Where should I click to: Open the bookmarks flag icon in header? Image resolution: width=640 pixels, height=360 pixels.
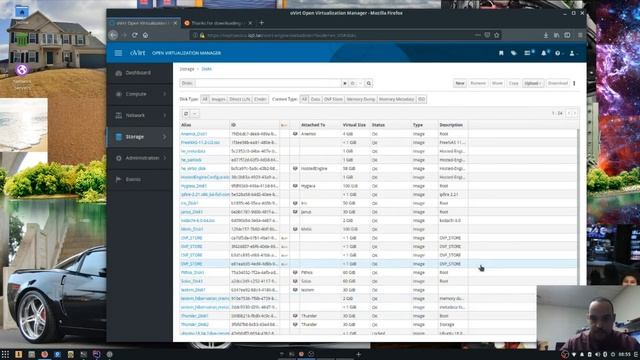[x=501, y=53]
